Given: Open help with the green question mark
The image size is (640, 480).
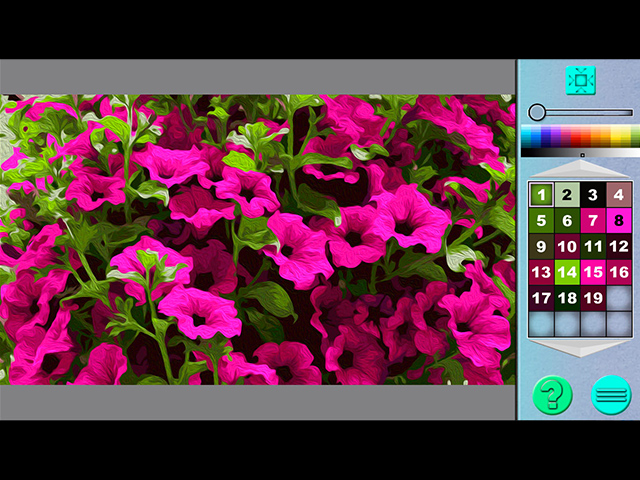Looking at the screenshot, I should (552, 395).
